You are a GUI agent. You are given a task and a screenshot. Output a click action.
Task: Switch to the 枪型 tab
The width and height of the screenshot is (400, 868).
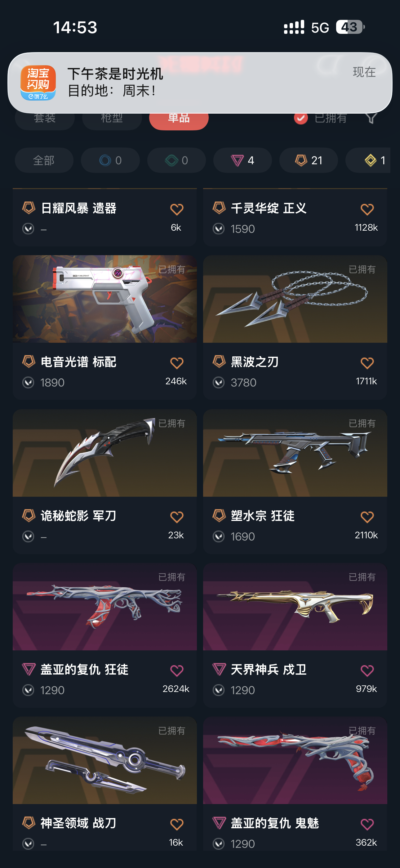coord(112,120)
